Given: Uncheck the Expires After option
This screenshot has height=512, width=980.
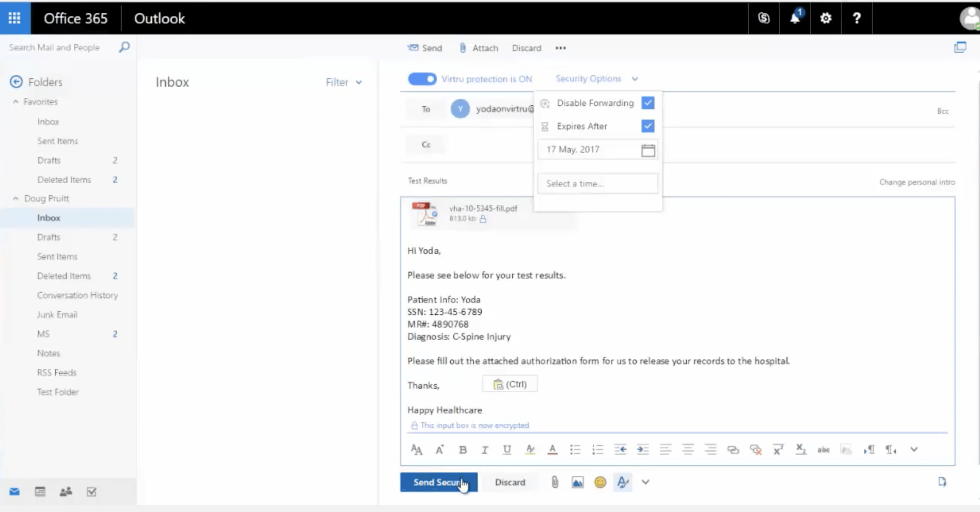Looking at the screenshot, I should pos(647,126).
